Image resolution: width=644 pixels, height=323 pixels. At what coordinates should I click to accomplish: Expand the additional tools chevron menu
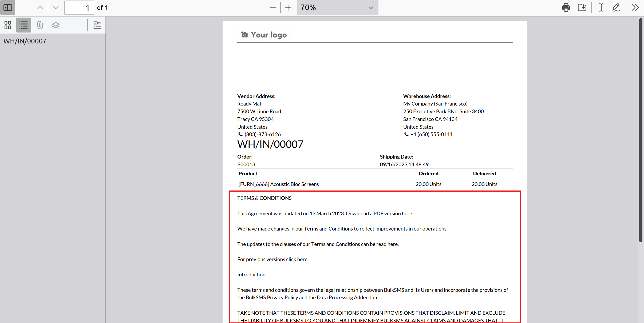point(635,7)
